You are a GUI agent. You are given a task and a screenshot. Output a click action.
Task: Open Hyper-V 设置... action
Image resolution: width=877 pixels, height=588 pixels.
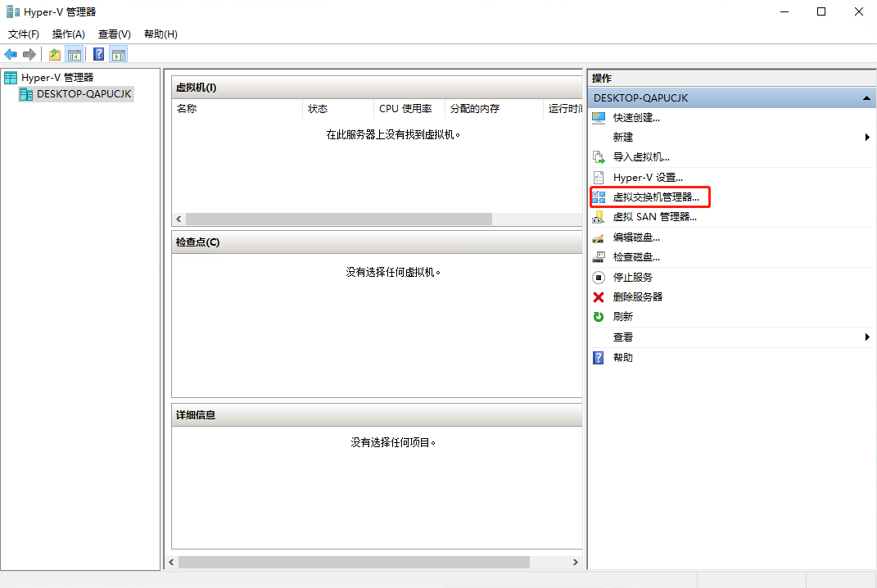click(x=648, y=178)
